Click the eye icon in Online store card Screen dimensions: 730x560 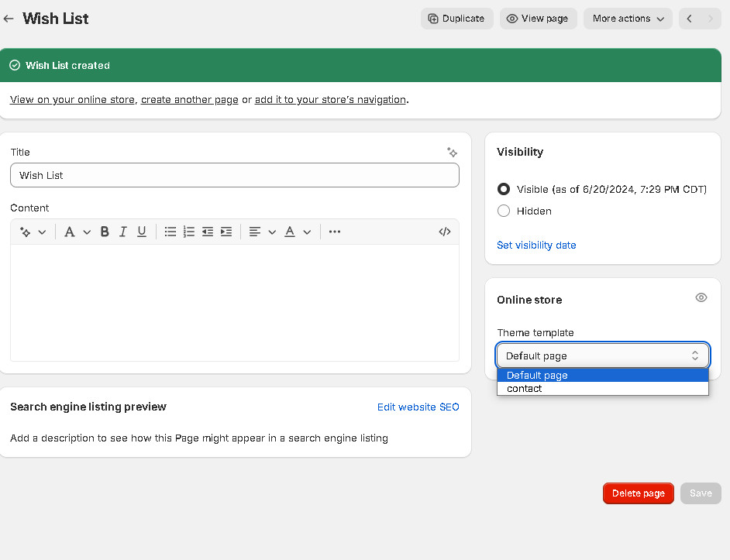click(x=701, y=297)
